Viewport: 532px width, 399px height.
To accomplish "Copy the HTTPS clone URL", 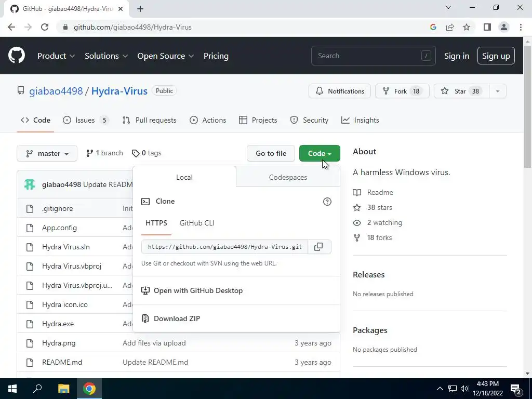I will point(318,247).
